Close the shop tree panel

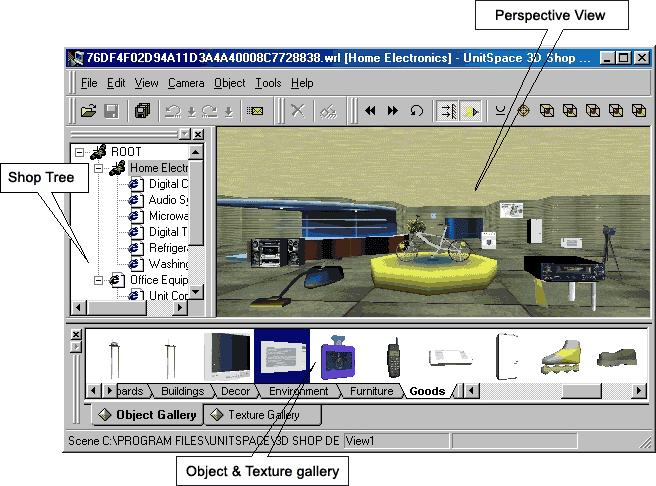click(198, 134)
